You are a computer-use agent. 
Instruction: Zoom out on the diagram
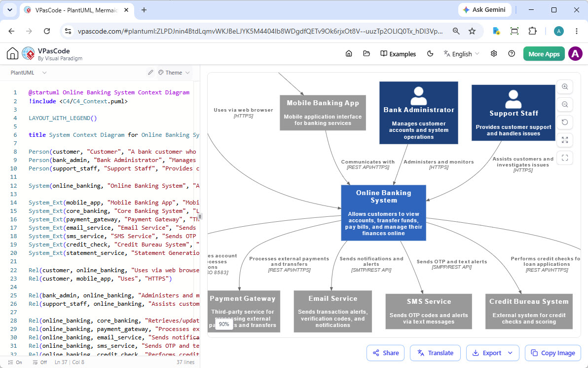565,104
